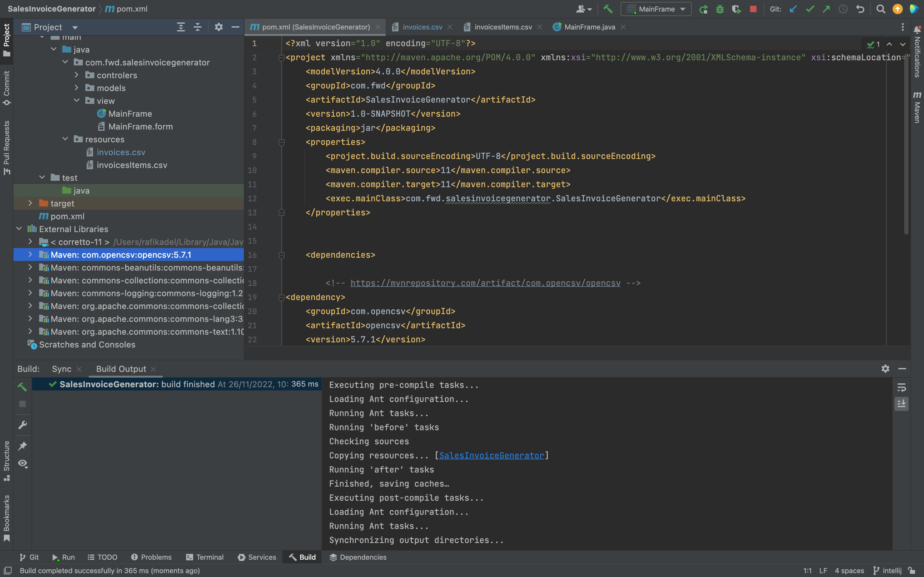
Task: Click the Git update project arrow
Action: (x=793, y=9)
